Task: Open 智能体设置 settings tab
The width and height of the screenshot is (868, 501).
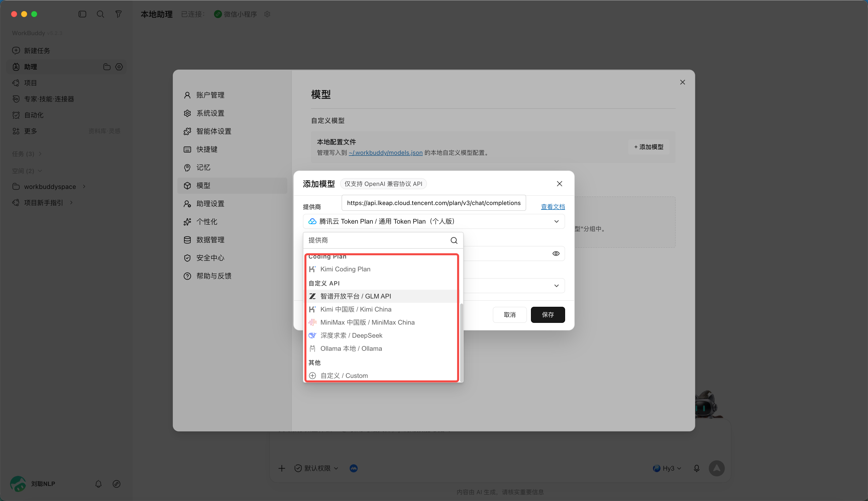Action: pos(233,131)
